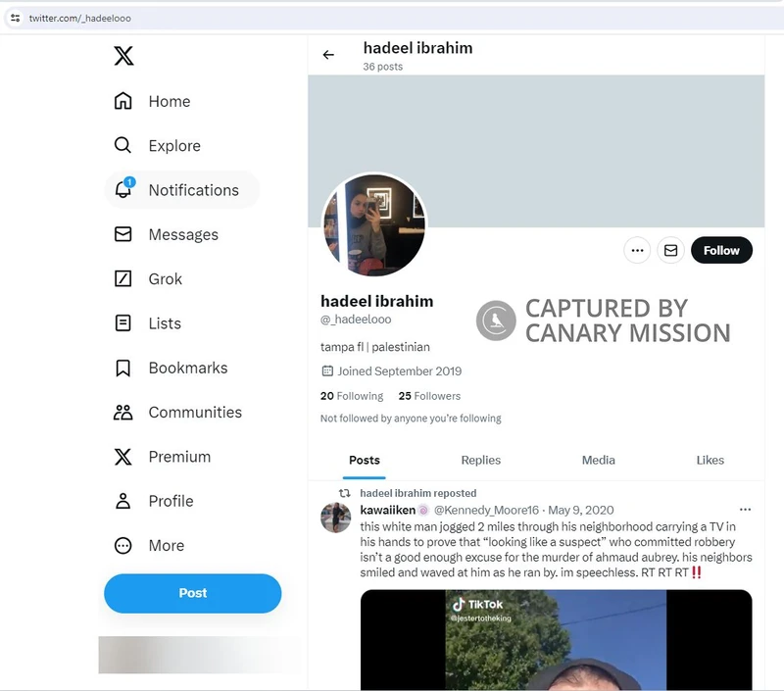The height and width of the screenshot is (691, 784).
Task: Select the Likes tab
Action: click(x=710, y=460)
